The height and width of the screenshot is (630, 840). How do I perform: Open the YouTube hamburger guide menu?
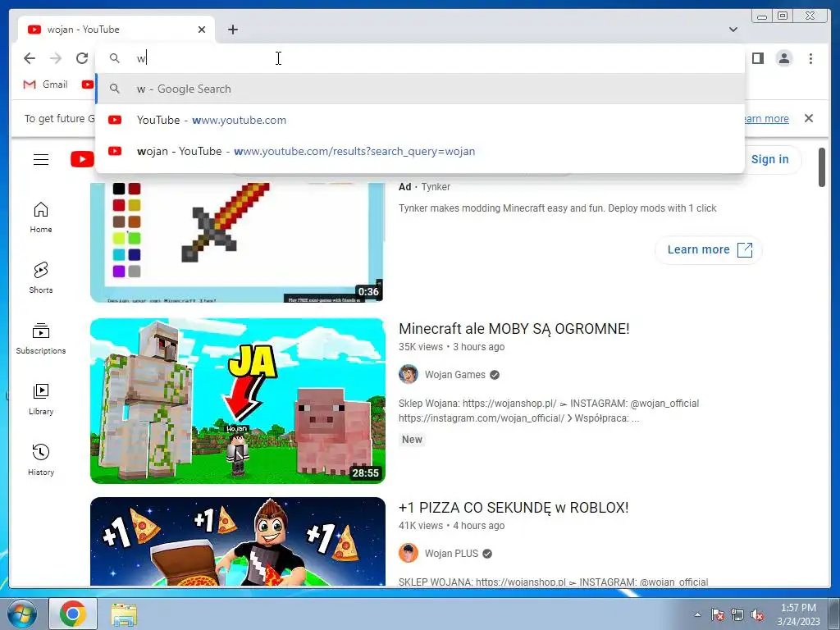click(41, 160)
